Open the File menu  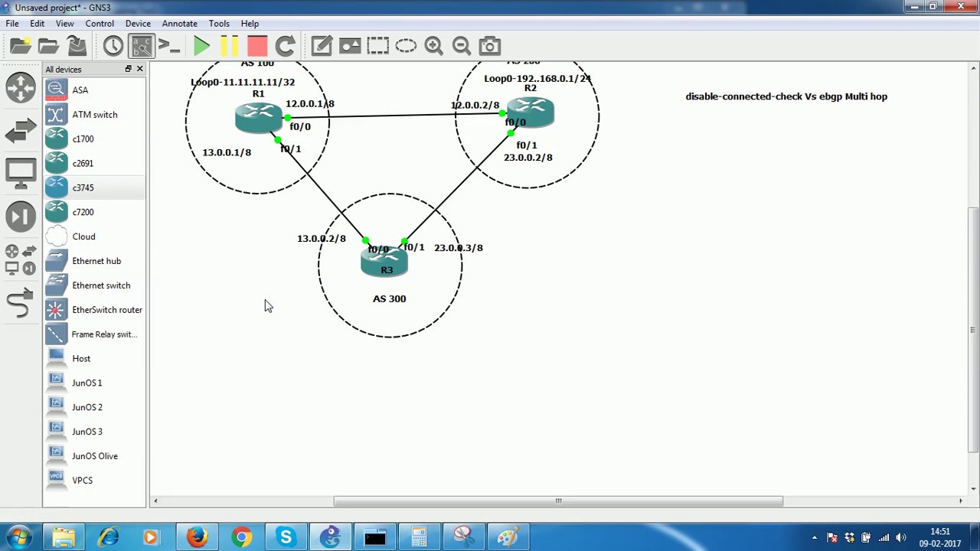click(12, 23)
